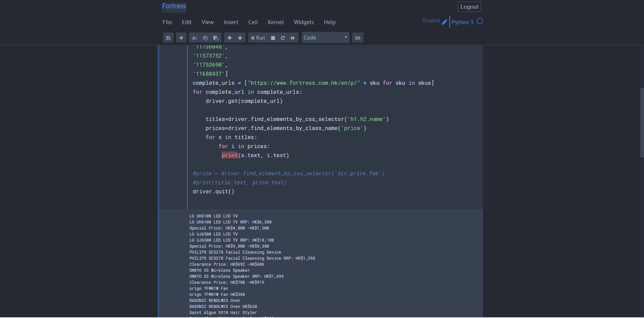The width and height of the screenshot is (644, 318).
Task: Insert a cell below with plus icon
Action: click(181, 38)
